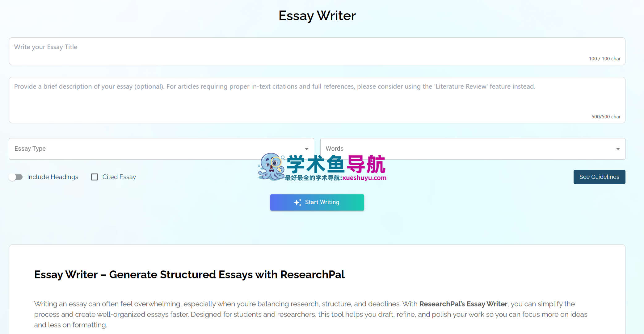The width and height of the screenshot is (644, 334).
Task: Click the Essay Title input field
Action: click(x=317, y=51)
